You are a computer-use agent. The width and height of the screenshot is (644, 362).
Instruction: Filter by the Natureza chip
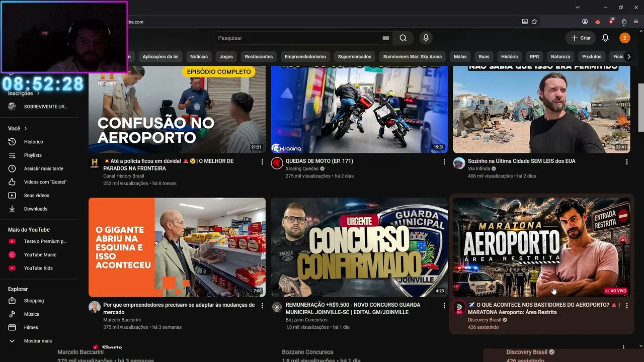560,57
